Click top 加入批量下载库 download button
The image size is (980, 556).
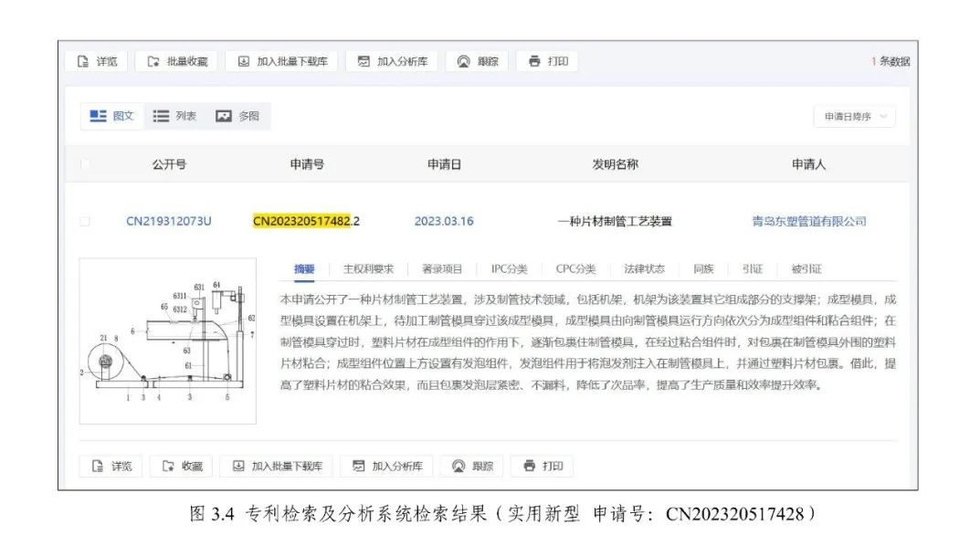pyautogui.click(x=281, y=61)
